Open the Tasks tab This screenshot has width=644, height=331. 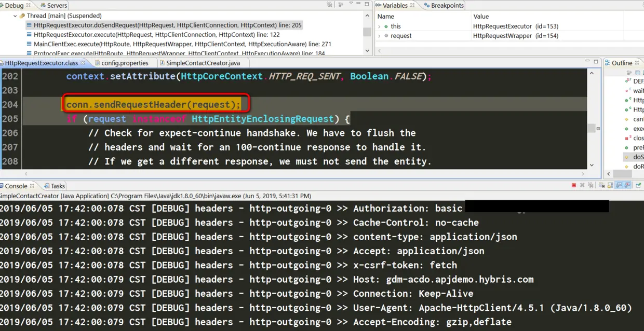tap(55, 186)
